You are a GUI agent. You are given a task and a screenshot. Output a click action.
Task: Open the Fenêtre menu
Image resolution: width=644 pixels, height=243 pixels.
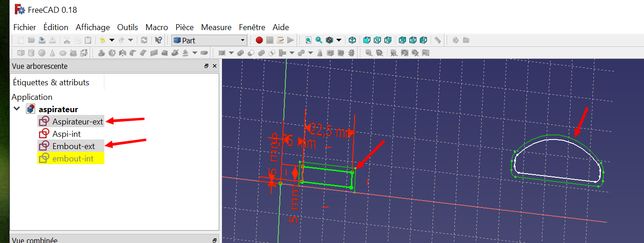[x=252, y=27]
